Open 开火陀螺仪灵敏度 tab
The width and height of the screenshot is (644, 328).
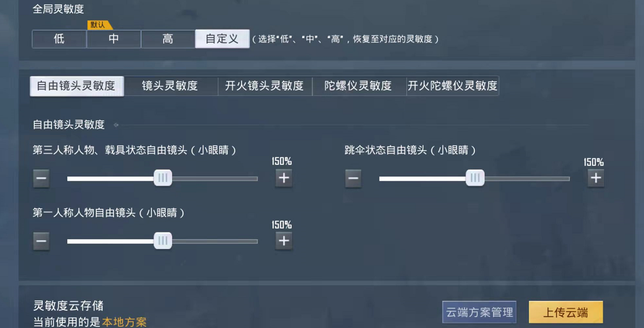point(453,86)
